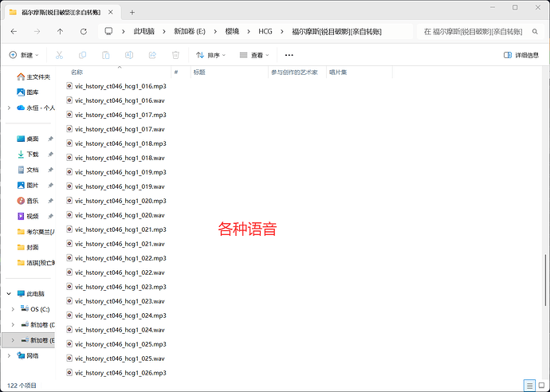Switch to details list view icon
550x392 pixels.
coord(529,386)
